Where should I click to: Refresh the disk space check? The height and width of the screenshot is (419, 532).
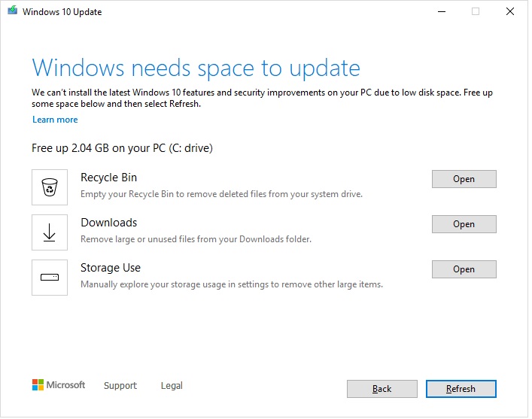tap(461, 389)
